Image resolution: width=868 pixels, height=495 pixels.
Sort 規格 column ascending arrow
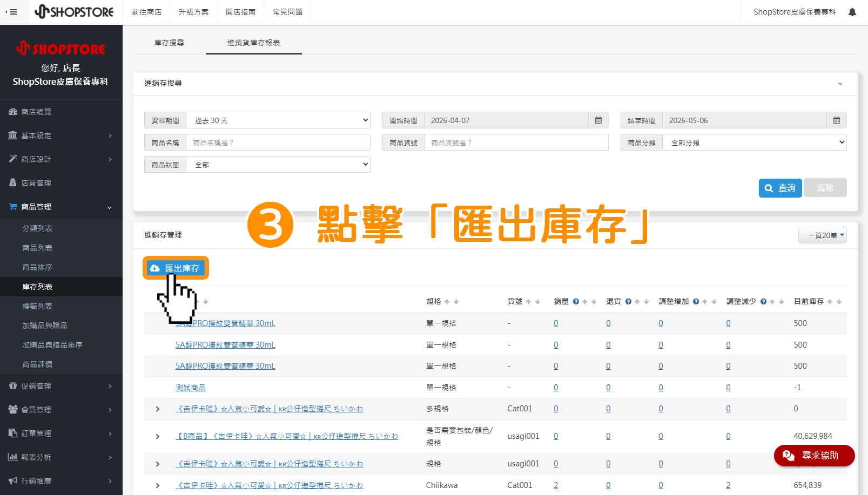coord(447,302)
